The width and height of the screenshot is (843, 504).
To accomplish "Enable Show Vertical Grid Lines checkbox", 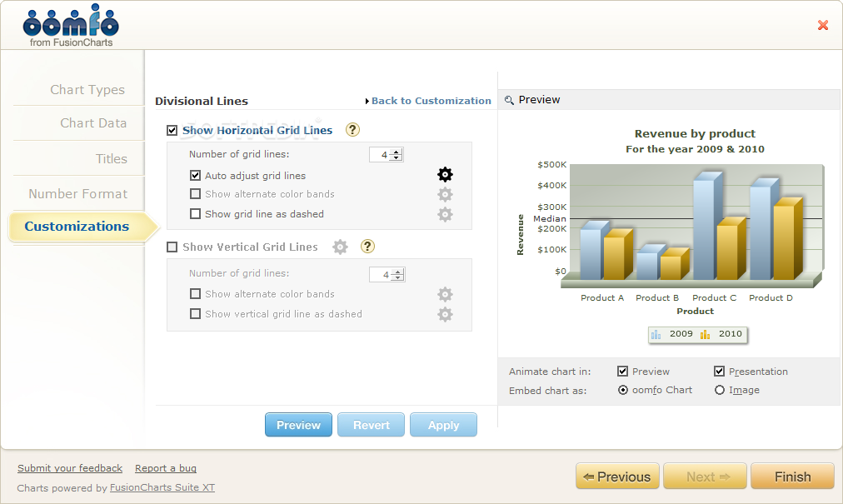I will 172,247.
